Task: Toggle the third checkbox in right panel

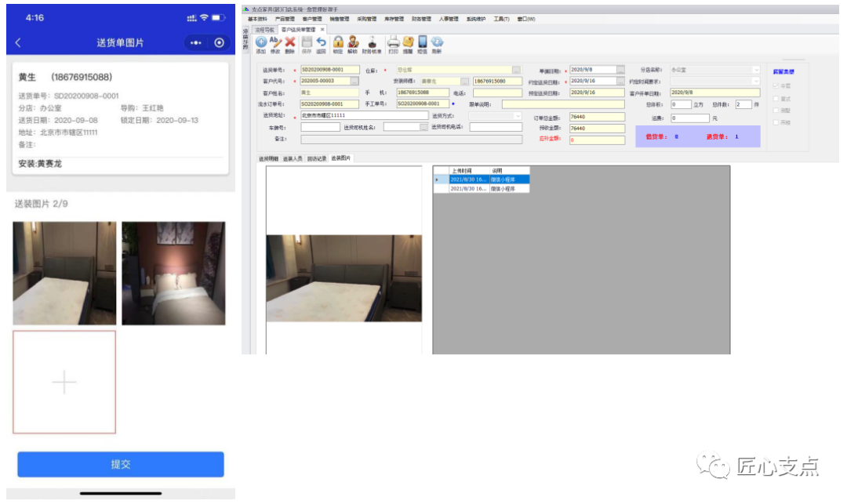Action: click(x=776, y=111)
